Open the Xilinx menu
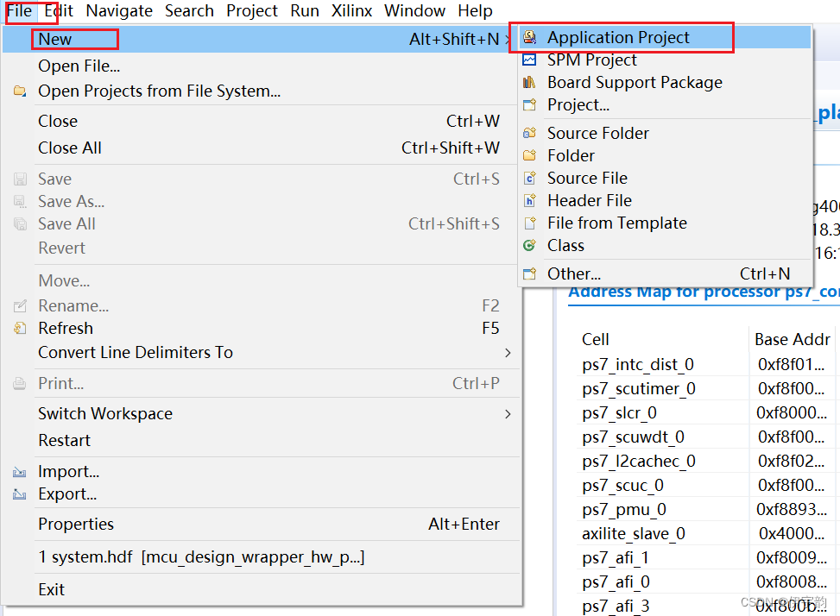Screen dimensions: 840x616 coord(351,11)
